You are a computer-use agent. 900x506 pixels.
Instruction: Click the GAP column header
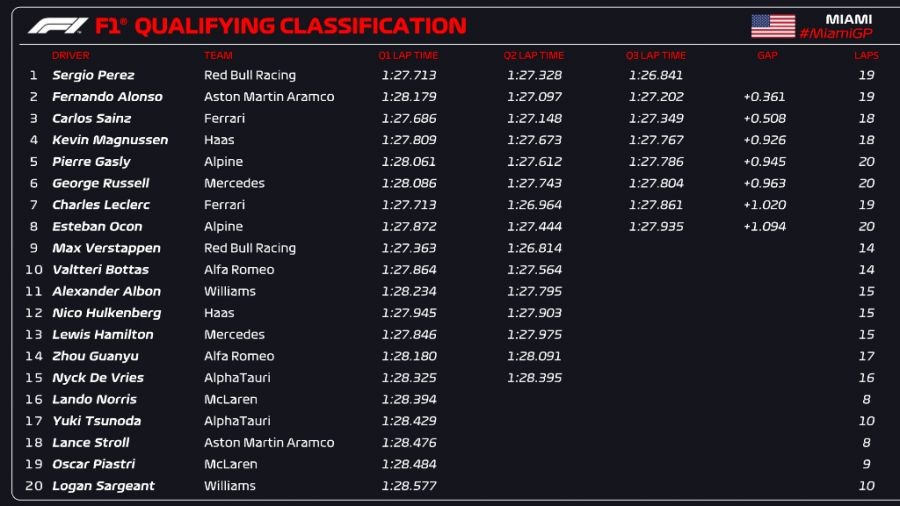click(x=767, y=56)
